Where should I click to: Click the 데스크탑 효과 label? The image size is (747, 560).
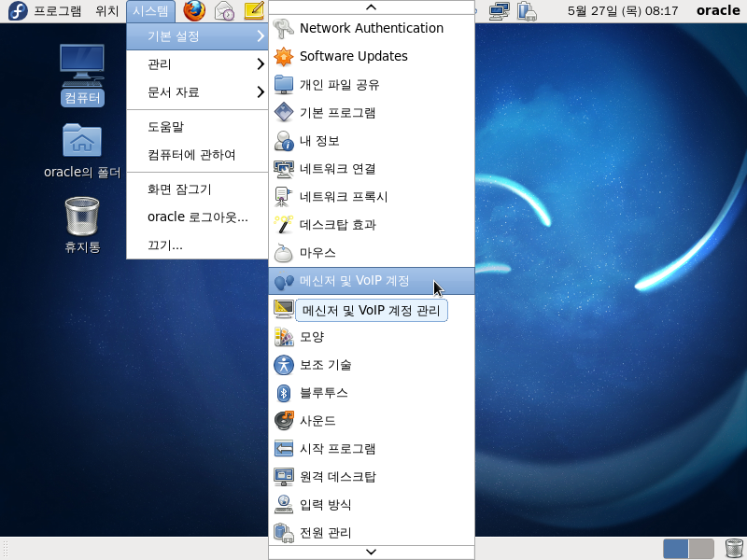338,225
